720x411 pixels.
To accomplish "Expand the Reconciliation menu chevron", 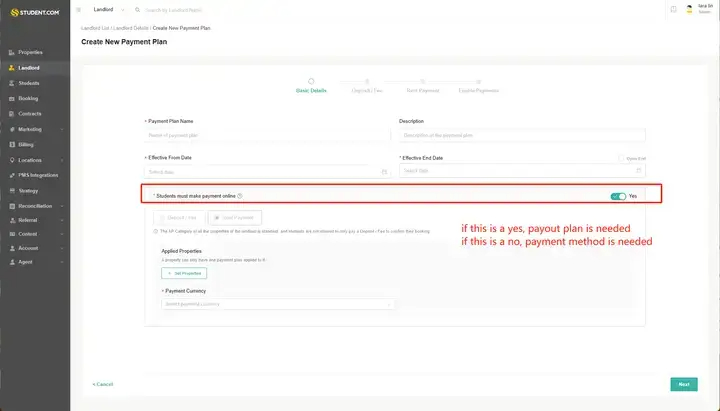I will tap(62, 206).
